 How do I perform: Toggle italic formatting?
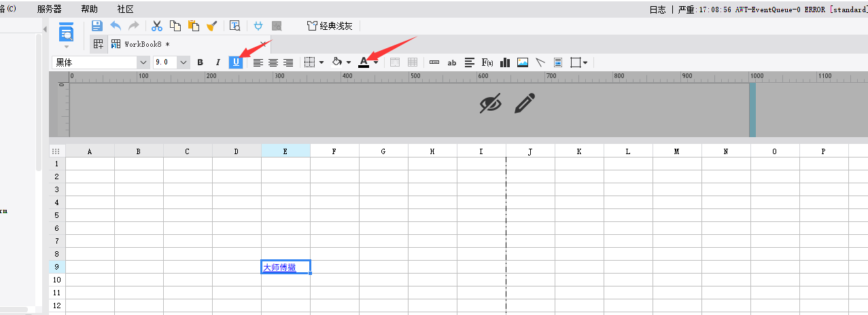click(x=218, y=62)
